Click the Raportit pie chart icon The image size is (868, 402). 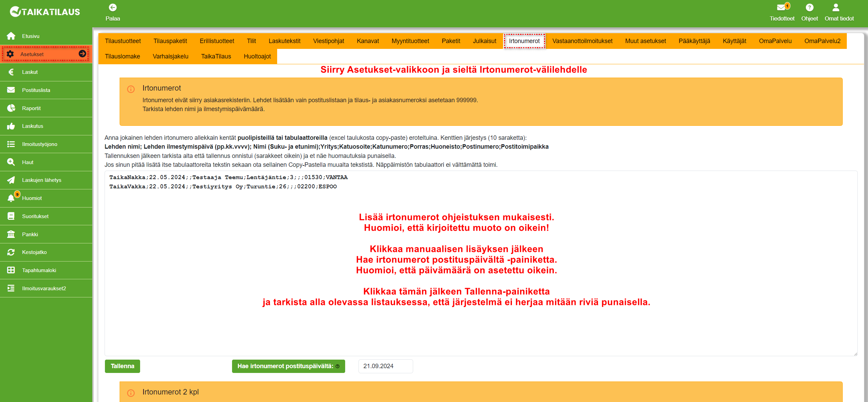point(11,108)
